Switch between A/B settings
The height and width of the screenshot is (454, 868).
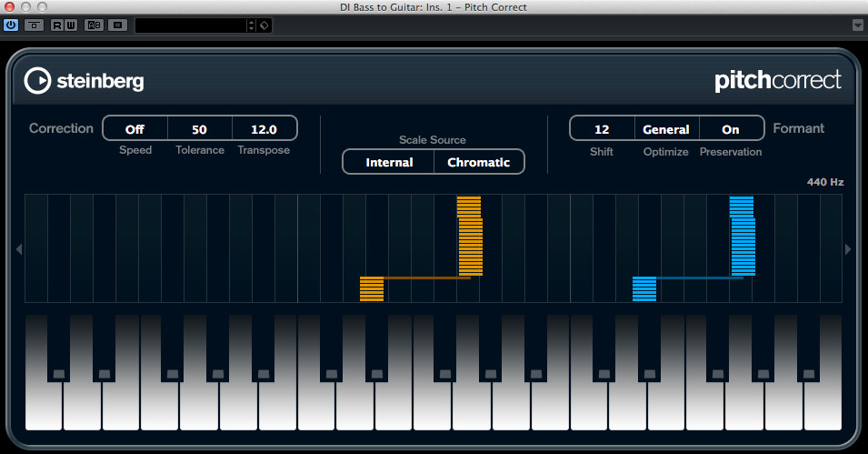click(95, 25)
